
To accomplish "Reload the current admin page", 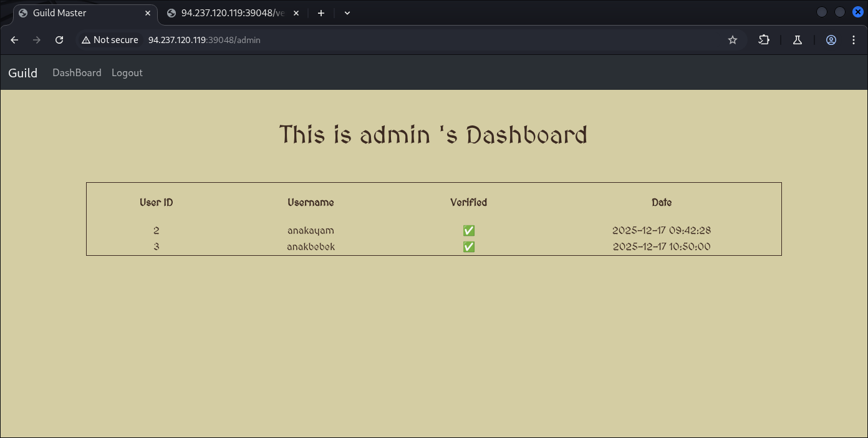I will click(59, 40).
